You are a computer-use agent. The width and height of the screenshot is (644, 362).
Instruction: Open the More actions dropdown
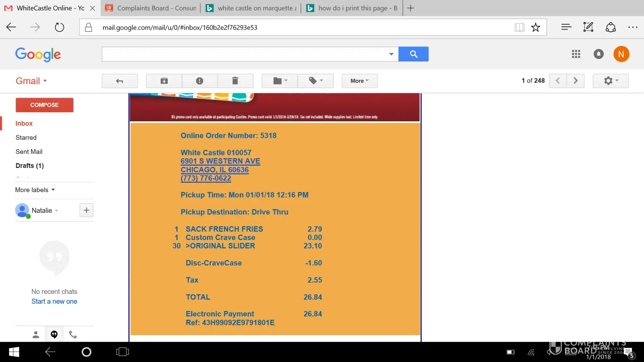(360, 81)
